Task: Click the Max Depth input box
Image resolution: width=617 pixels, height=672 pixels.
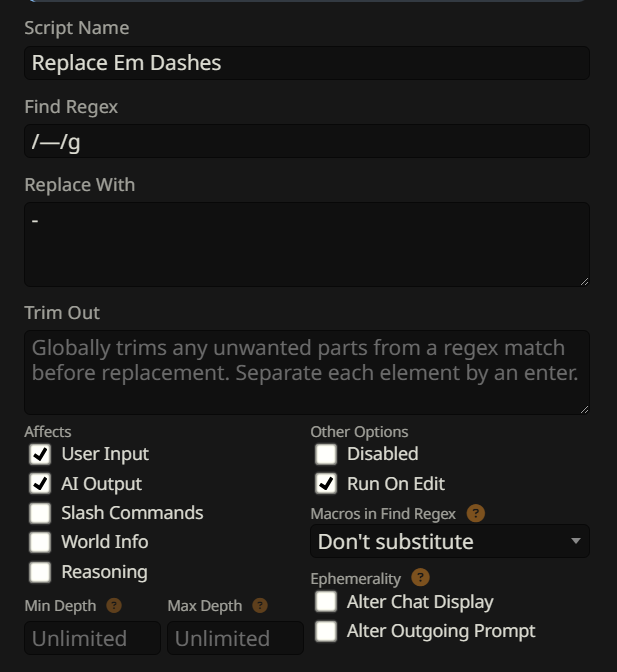Action: pyautogui.click(x=235, y=638)
